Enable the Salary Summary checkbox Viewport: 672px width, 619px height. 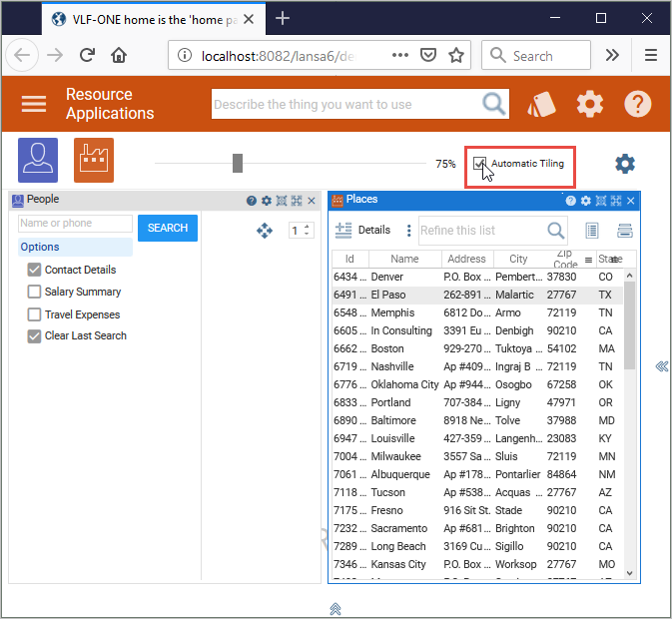[x=34, y=292]
